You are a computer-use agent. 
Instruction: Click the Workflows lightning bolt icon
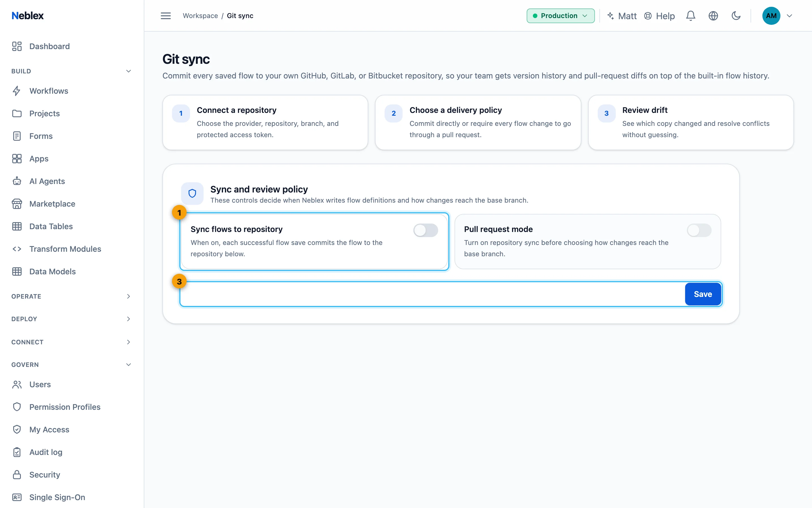point(17,91)
